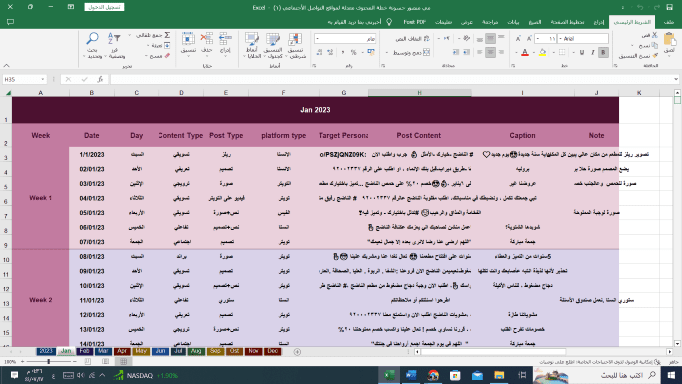Click the Cut scissors icon
Image resolution: width=682 pixels, height=384 pixels.
(655, 35)
